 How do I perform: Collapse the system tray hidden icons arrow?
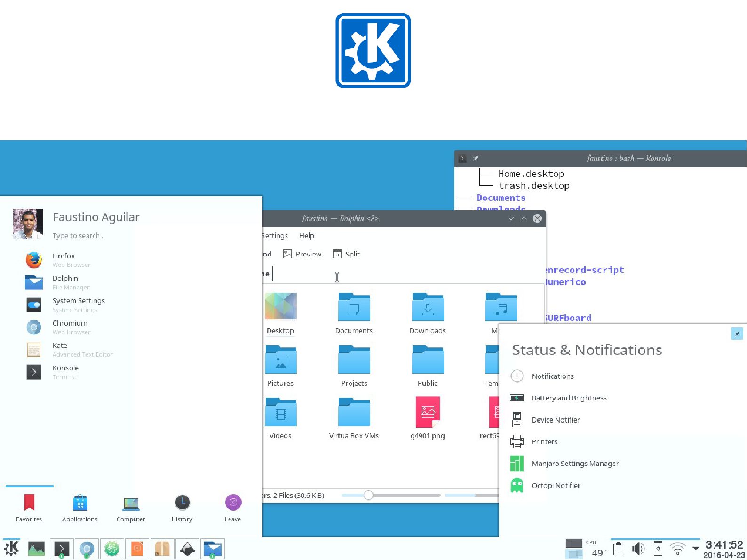click(x=696, y=549)
